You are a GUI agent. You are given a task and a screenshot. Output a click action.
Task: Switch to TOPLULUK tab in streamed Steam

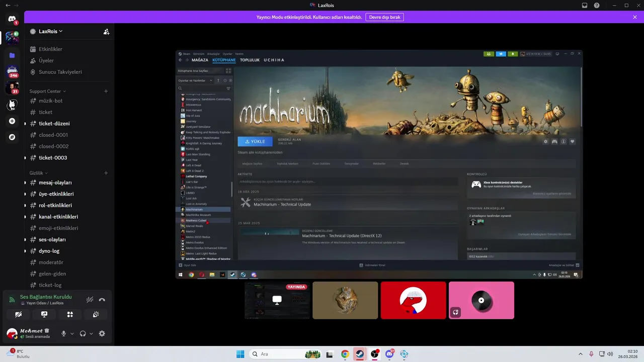point(250,60)
